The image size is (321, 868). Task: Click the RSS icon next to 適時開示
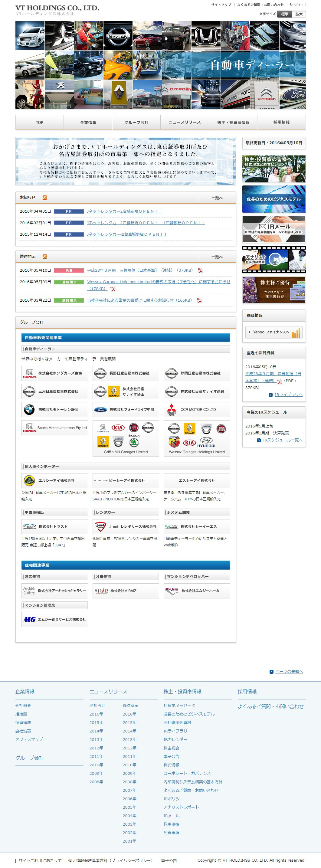click(x=45, y=257)
